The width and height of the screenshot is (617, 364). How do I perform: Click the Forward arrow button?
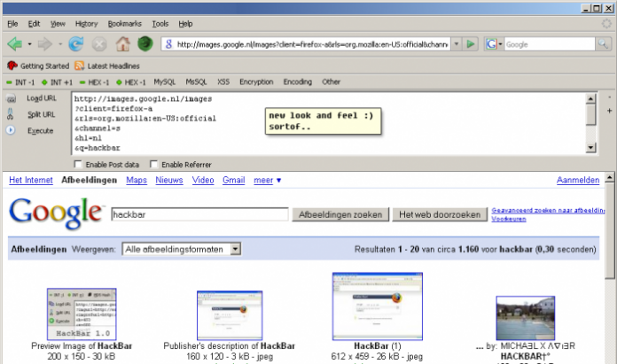click(x=45, y=44)
